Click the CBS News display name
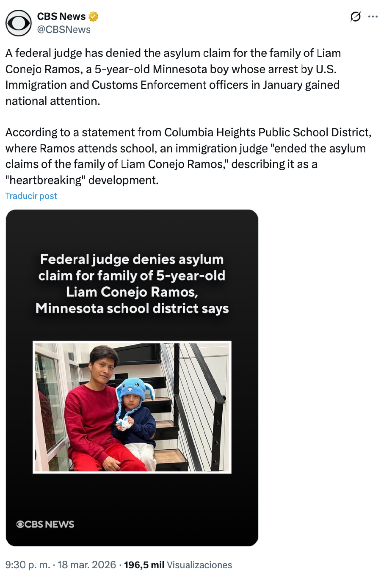392x581 pixels. pyautogui.click(x=61, y=16)
